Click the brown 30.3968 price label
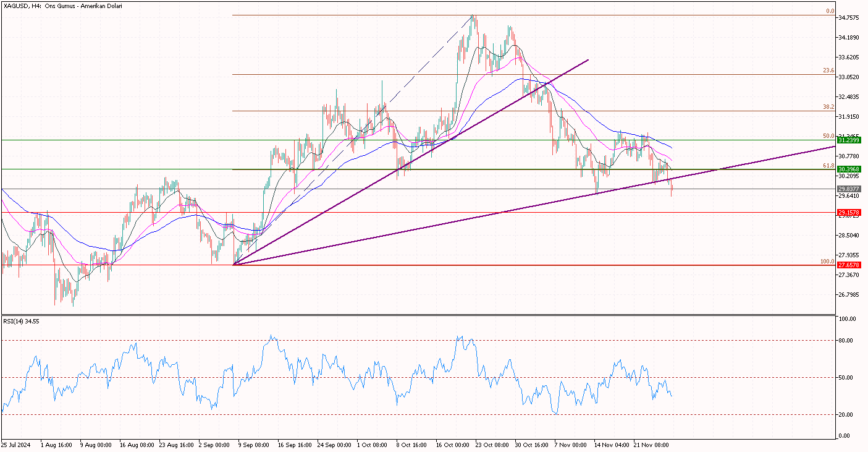 click(x=849, y=169)
